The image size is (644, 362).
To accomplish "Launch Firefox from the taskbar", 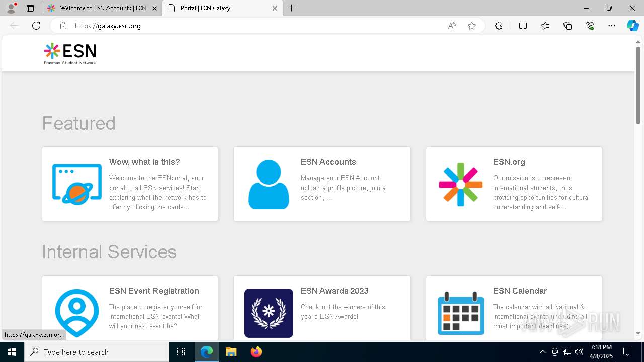I will (x=256, y=352).
